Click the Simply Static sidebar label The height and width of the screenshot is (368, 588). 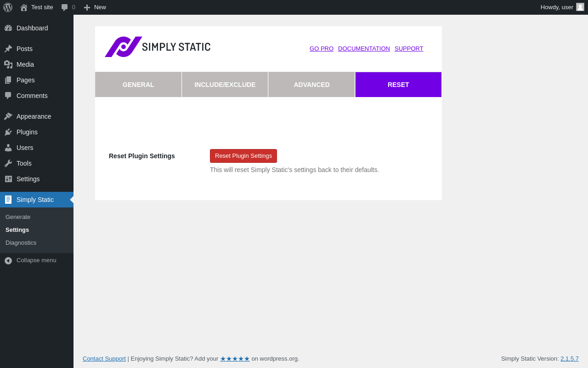[x=35, y=200]
